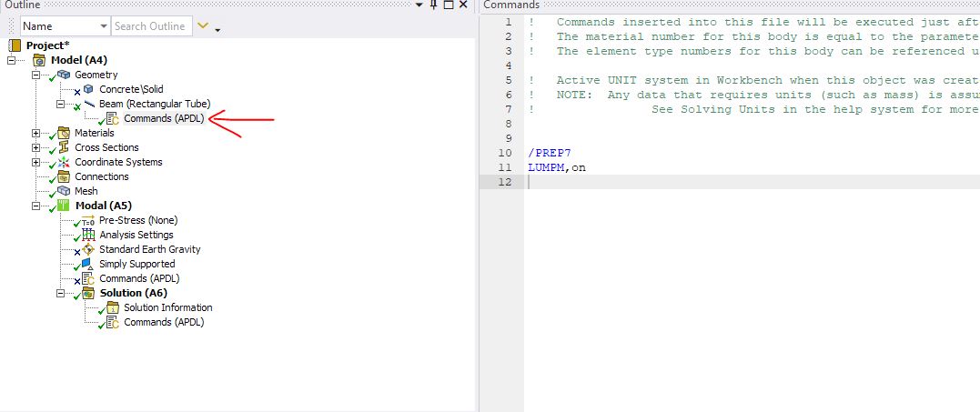Click the Analysis Settings icon
This screenshot has width=980, height=412.
[x=88, y=235]
